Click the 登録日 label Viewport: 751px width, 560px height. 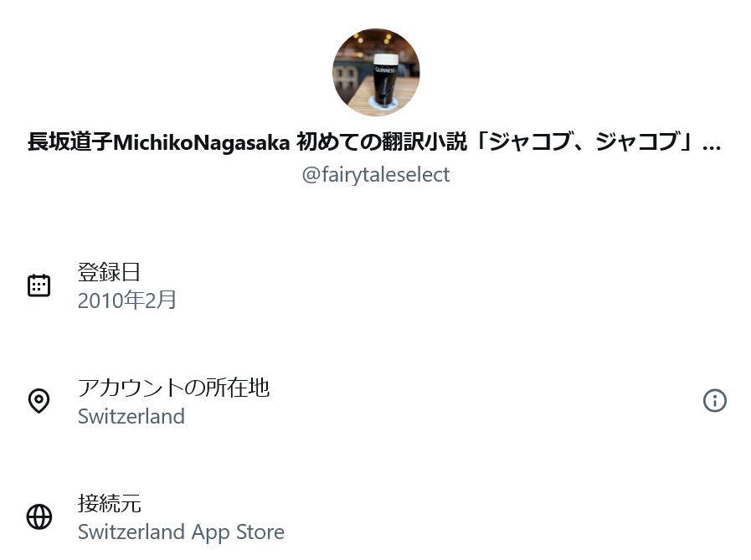pyautogui.click(x=109, y=271)
